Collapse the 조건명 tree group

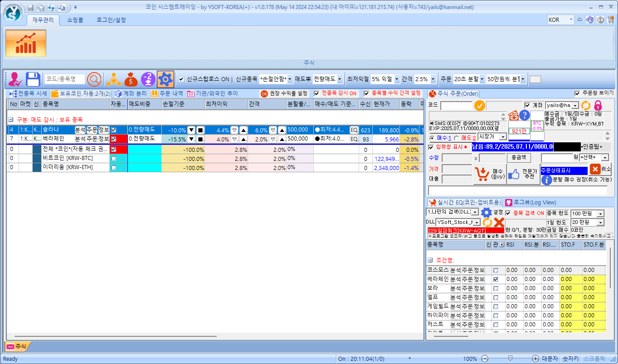tap(430, 261)
